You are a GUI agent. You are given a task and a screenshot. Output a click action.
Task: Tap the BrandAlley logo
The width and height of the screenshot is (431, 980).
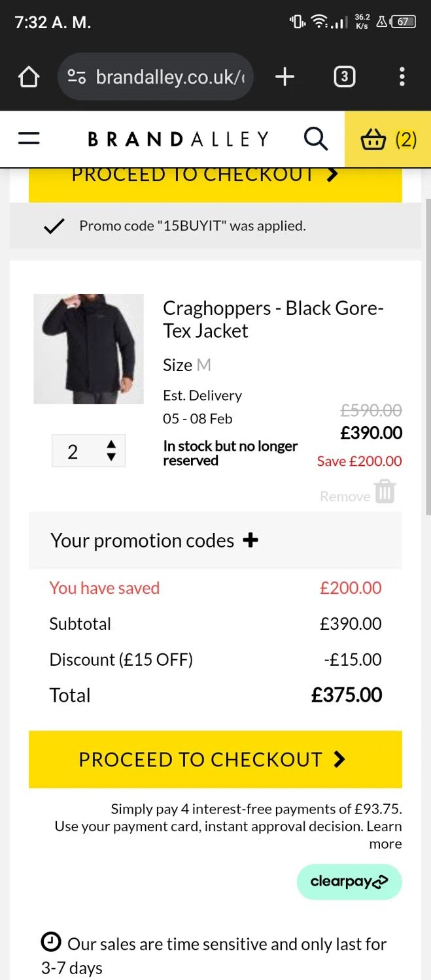[178, 139]
